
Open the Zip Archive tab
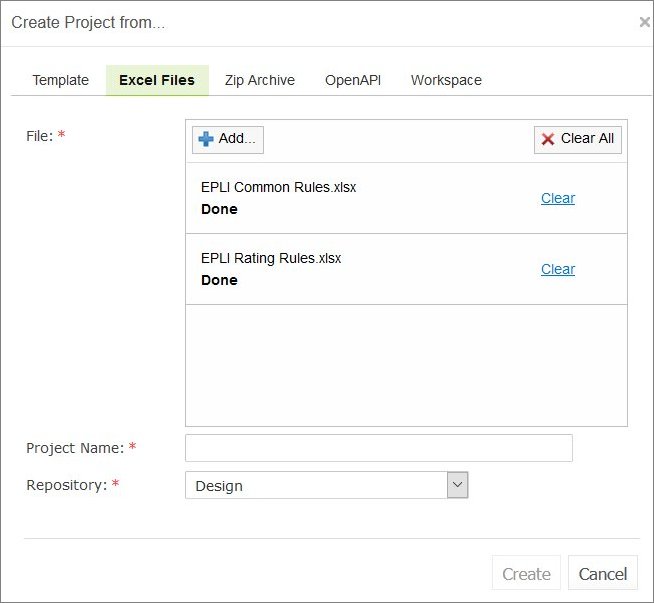click(x=260, y=80)
